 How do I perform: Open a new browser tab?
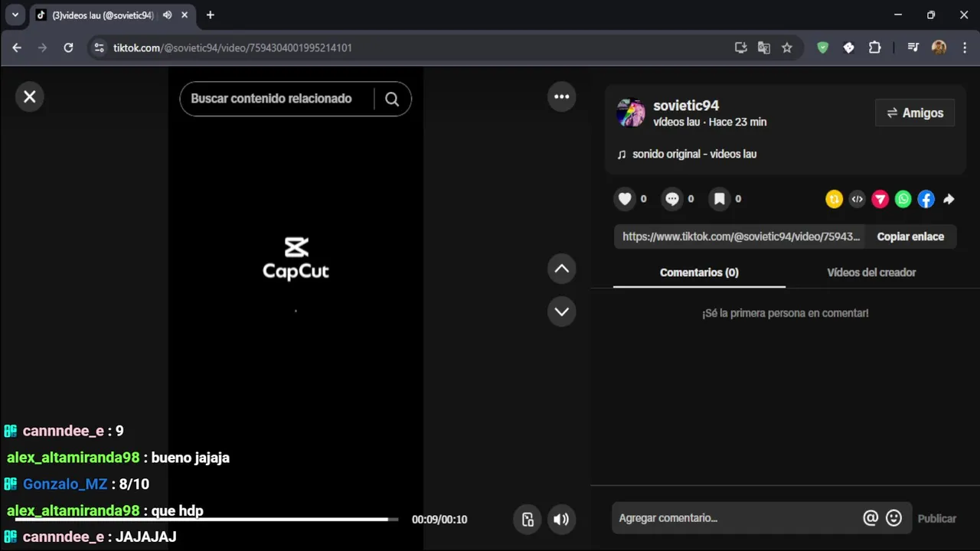point(211,15)
